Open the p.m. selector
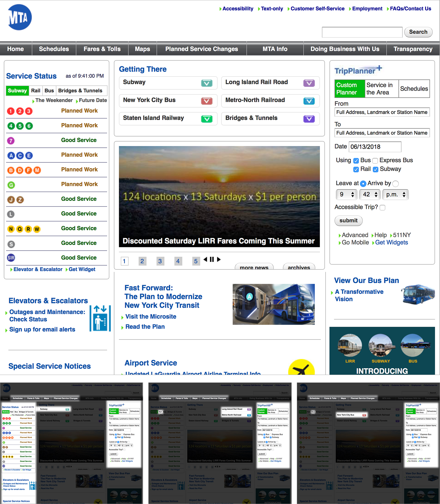 (395, 195)
